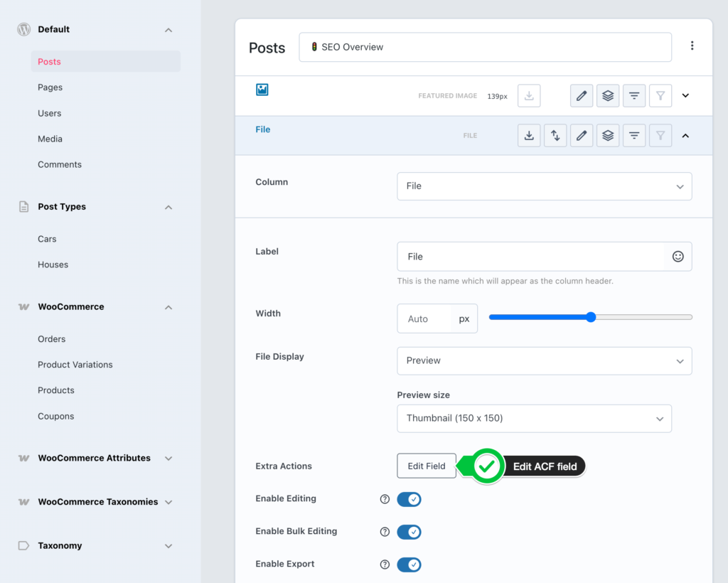
Task: Click the Width slider handle
Action: (591, 317)
